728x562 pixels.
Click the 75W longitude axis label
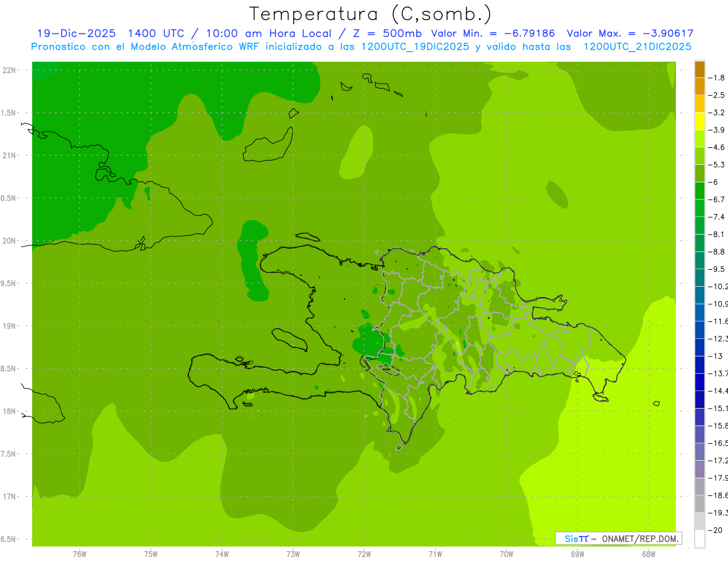(x=151, y=554)
